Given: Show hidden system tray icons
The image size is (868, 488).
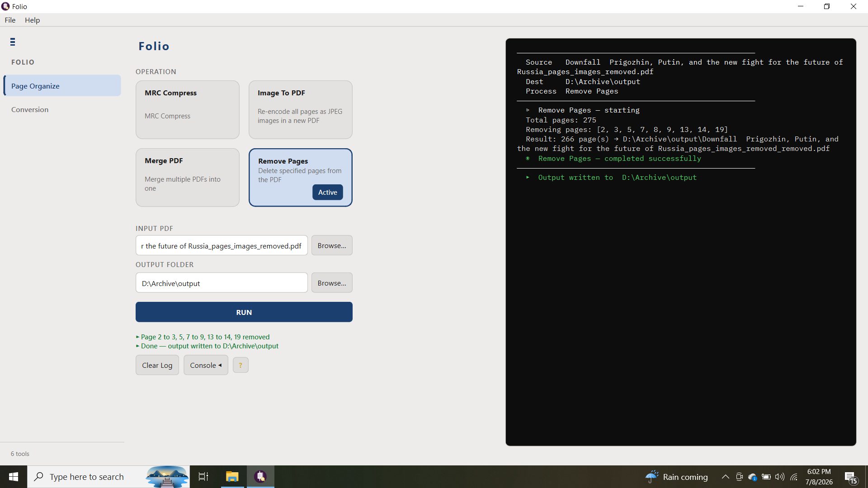Looking at the screenshot, I should click(x=725, y=477).
